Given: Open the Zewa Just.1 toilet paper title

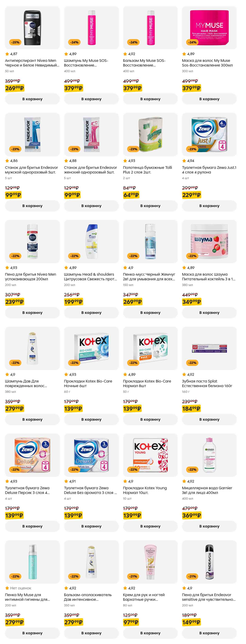Looking at the screenshot, I should tap(209, 170).
